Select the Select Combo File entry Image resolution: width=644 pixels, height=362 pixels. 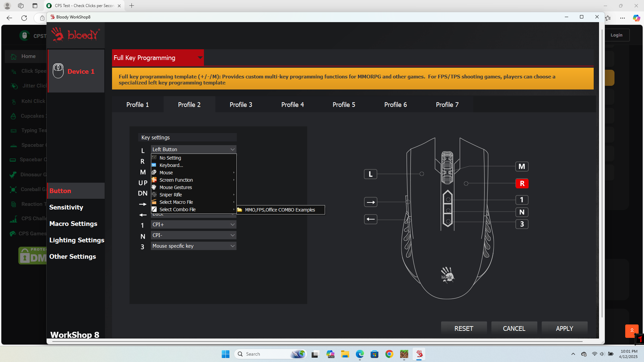click(x=194, y=209)
